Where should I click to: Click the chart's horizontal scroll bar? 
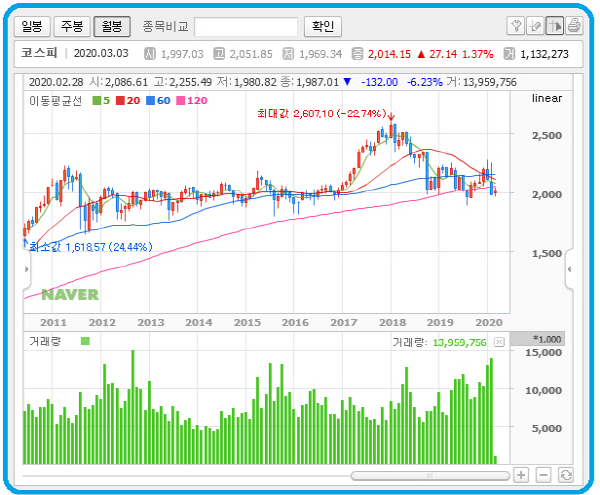[430, 475]
